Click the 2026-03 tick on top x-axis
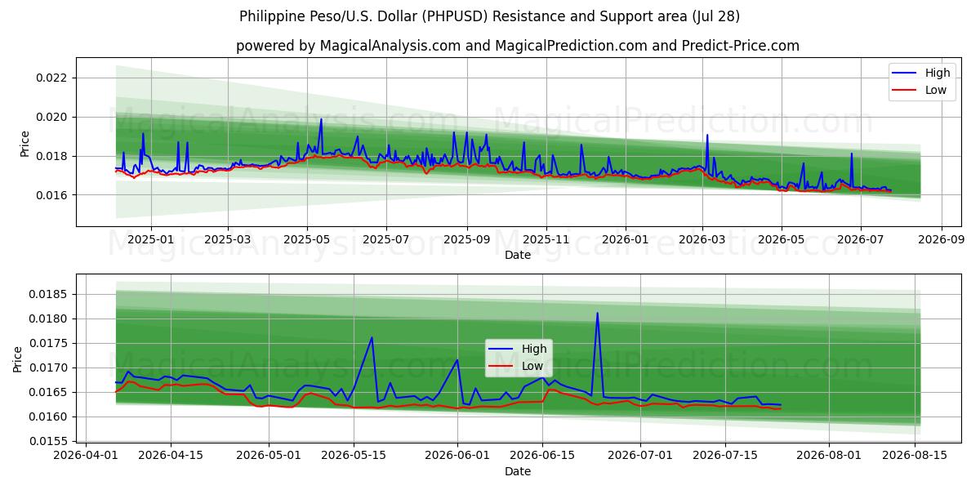980x490 pixels. (x=703, y=240)
